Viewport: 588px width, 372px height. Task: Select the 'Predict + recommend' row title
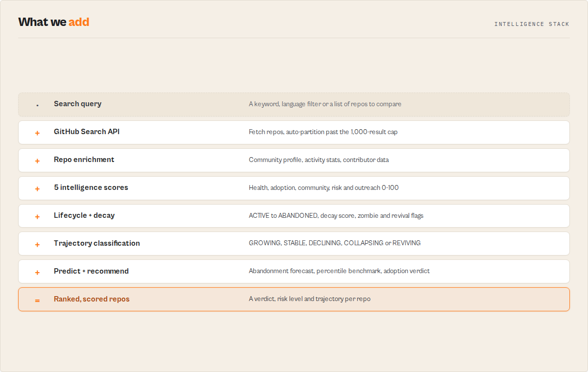point(91,271)
